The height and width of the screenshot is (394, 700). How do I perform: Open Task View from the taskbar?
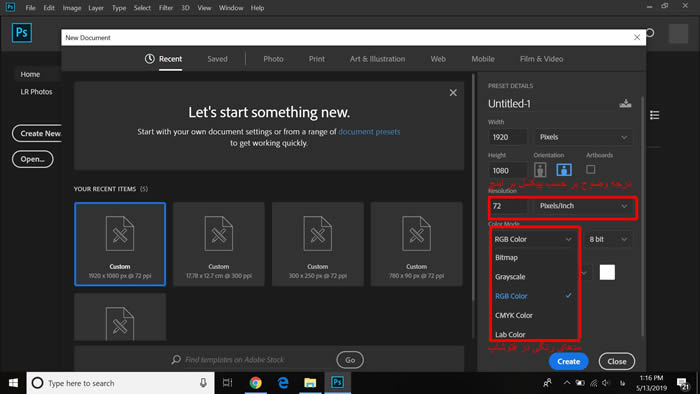tap(228, 383)
